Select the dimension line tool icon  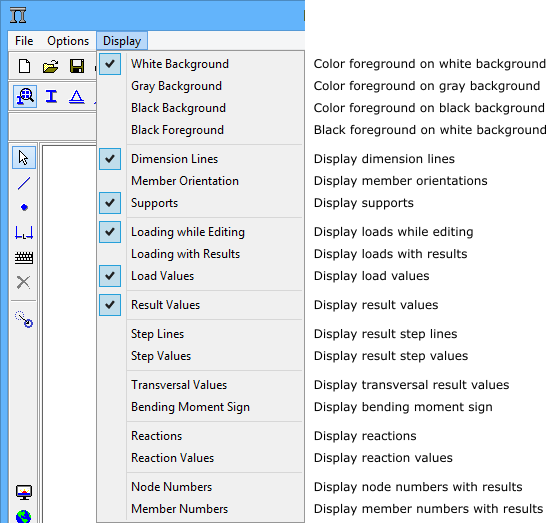tap(24, 232)
